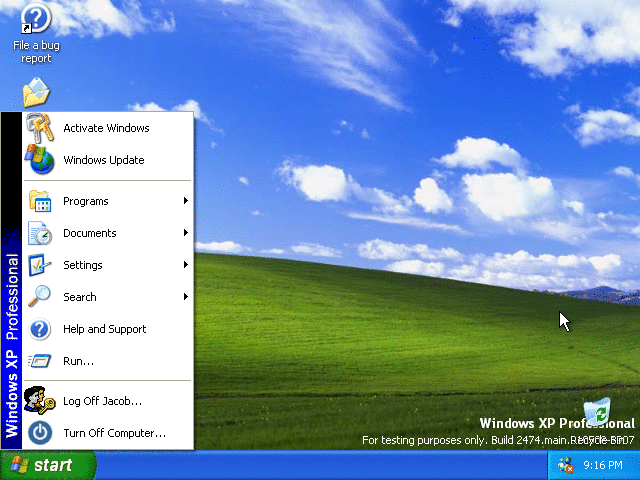Open the Settings menu entry
The image size is (640, 480).
(108, 265)
